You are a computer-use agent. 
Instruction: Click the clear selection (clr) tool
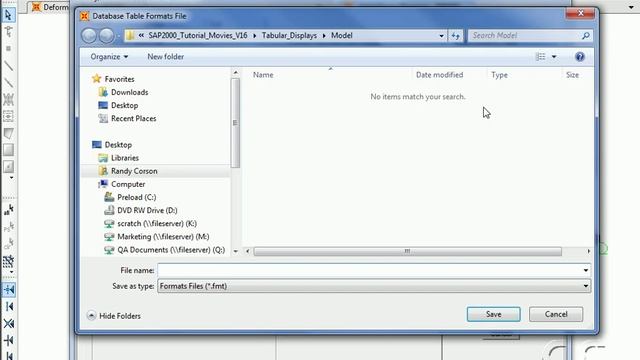click(8, 244)
